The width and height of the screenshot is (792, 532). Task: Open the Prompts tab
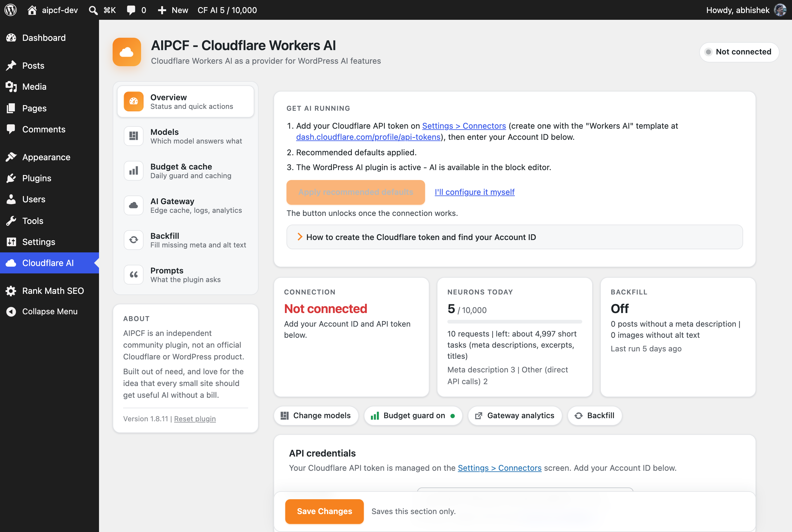(186, 274)
